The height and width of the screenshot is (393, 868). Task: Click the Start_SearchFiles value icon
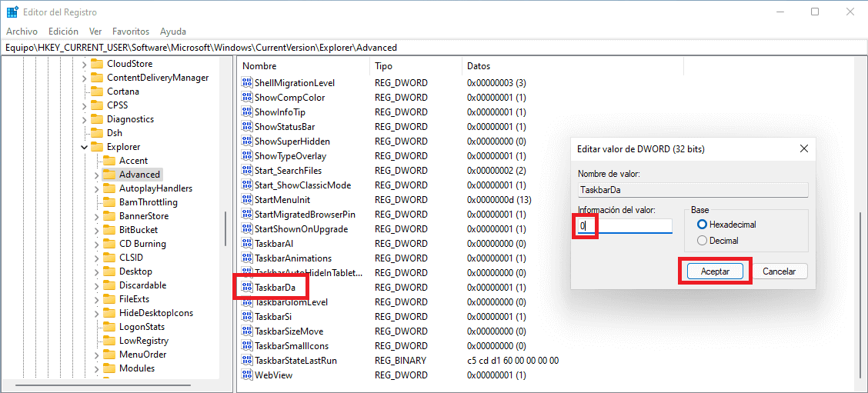pos(247,171)
